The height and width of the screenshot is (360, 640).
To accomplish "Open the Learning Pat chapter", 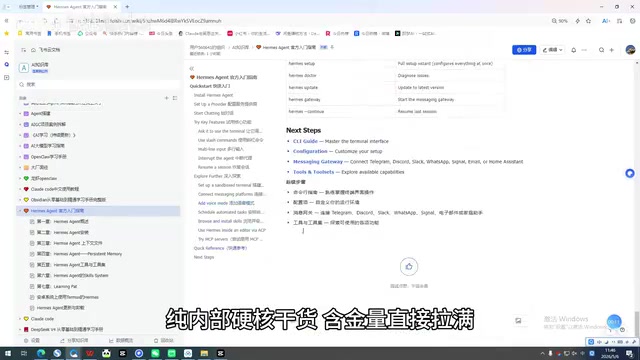I will tap(57, 286).
